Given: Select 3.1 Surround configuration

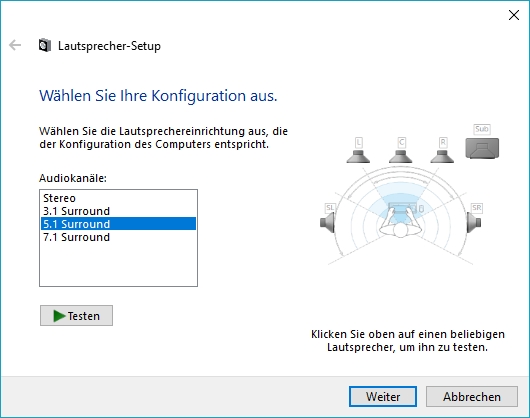Looking at the screenshot, I should coord(118,211).
